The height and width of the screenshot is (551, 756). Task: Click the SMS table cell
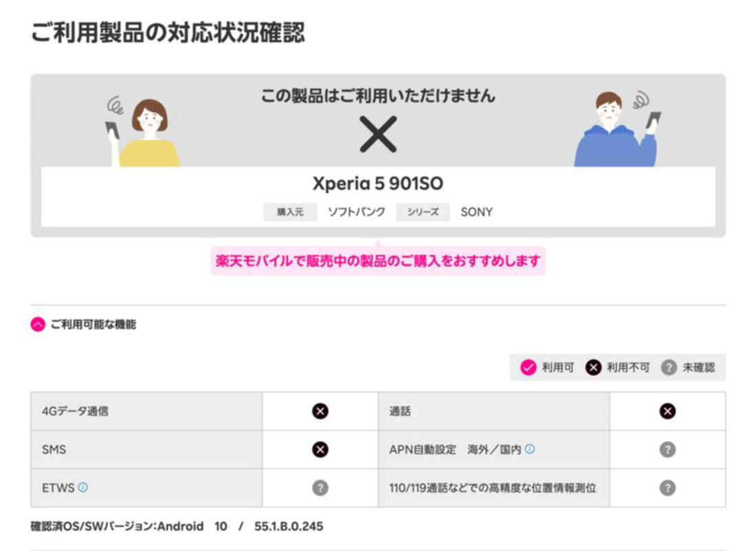click(x=146, y=450)
